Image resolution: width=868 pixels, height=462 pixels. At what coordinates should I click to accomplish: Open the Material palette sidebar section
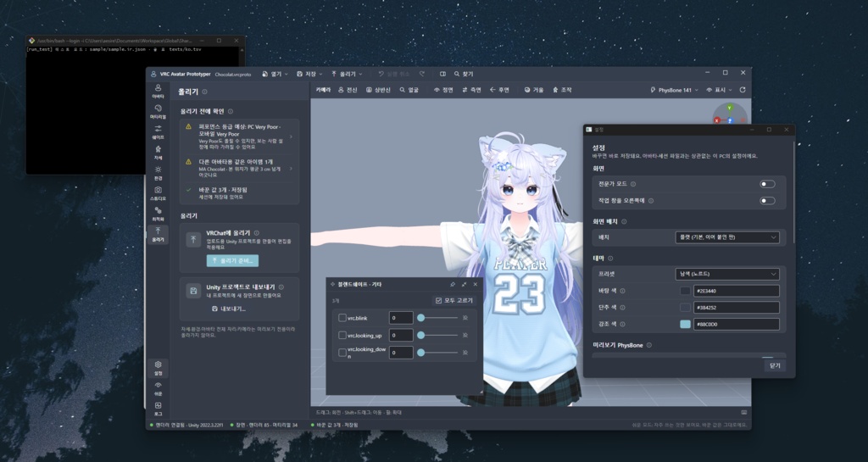pos(158,112)
